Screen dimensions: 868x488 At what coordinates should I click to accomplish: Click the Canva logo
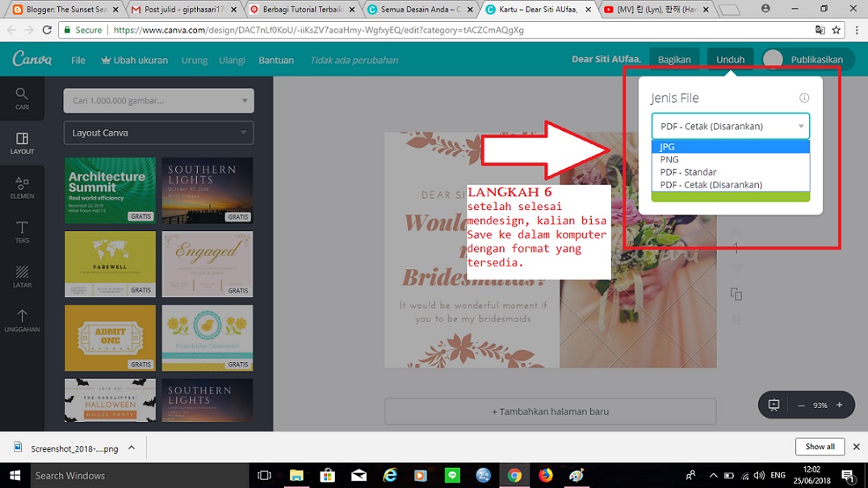point(32,59)
